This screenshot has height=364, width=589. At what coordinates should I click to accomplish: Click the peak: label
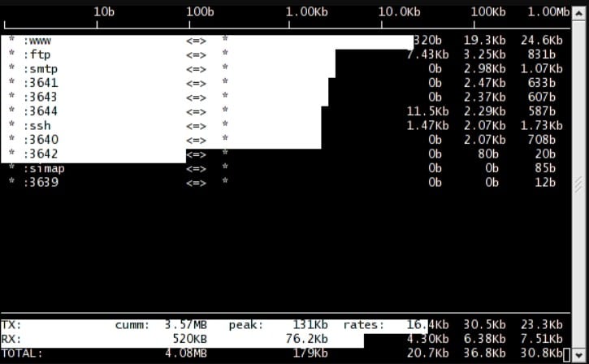(246, 325)
